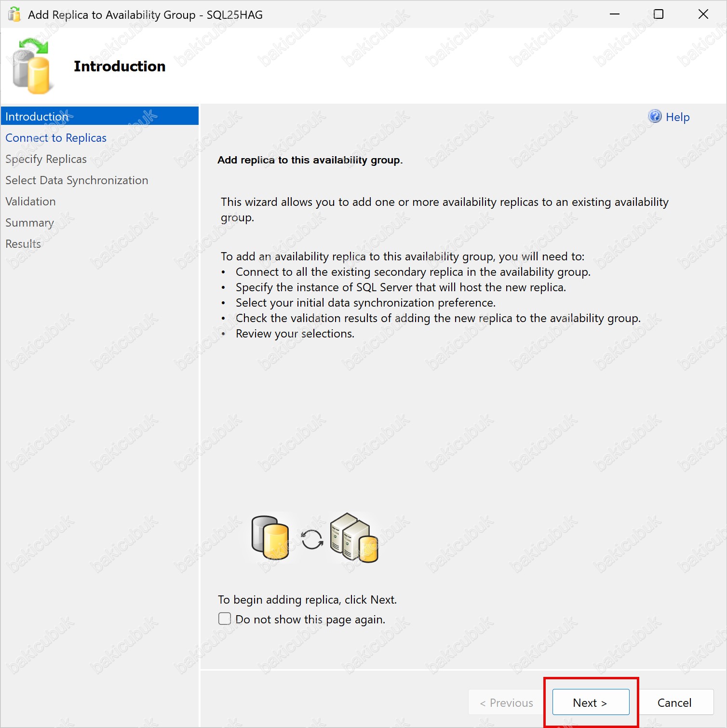Minimize the Add Replica wizard window

(x=614, y=14)
